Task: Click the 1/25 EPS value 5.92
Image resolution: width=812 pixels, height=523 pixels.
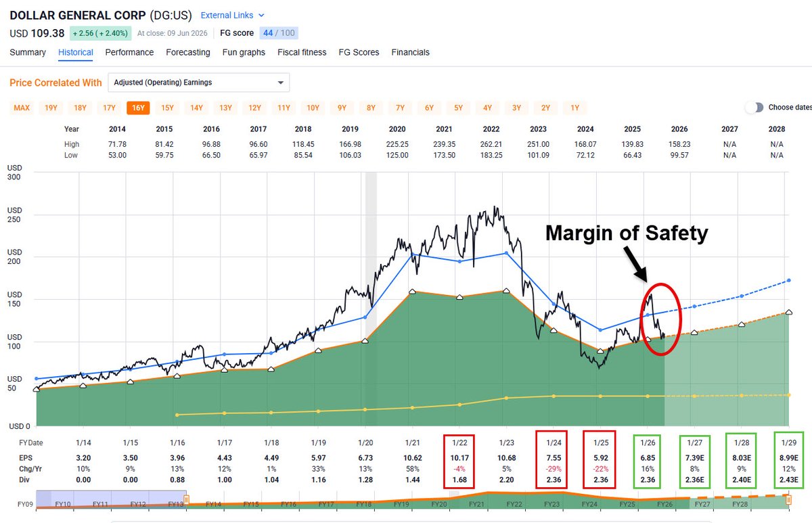Action: (x=600, y=458)
